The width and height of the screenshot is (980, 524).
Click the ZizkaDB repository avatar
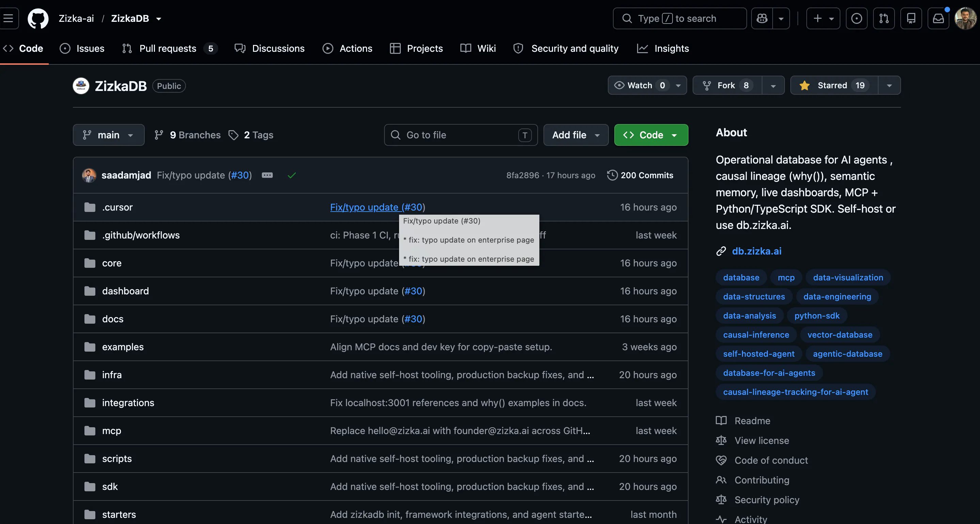pos(81,86)
